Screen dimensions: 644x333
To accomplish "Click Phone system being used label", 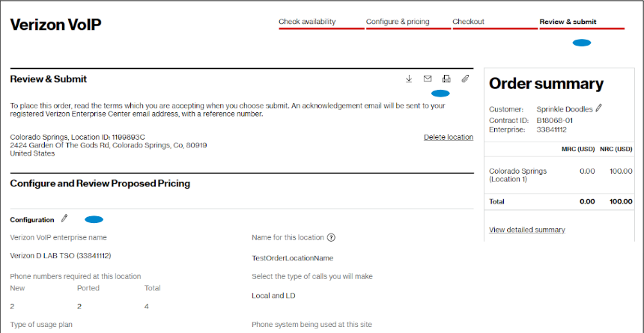I will tap(312, 324).
